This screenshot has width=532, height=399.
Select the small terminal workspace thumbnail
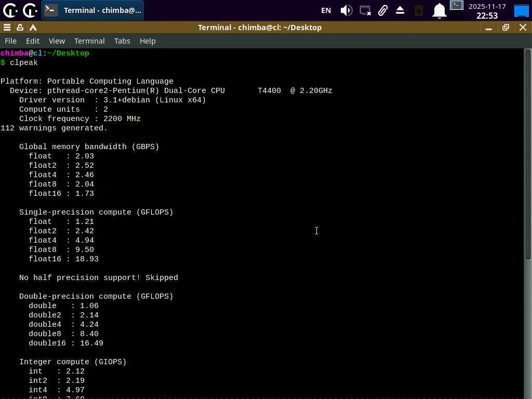pyautogui.click(x=457, y=5)
